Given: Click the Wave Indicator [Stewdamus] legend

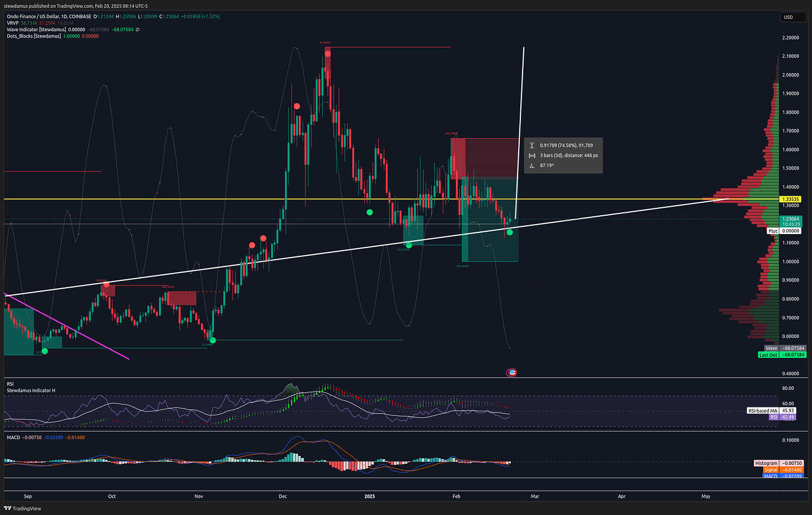Looking at the screenshot, I should tap(36, 30).
